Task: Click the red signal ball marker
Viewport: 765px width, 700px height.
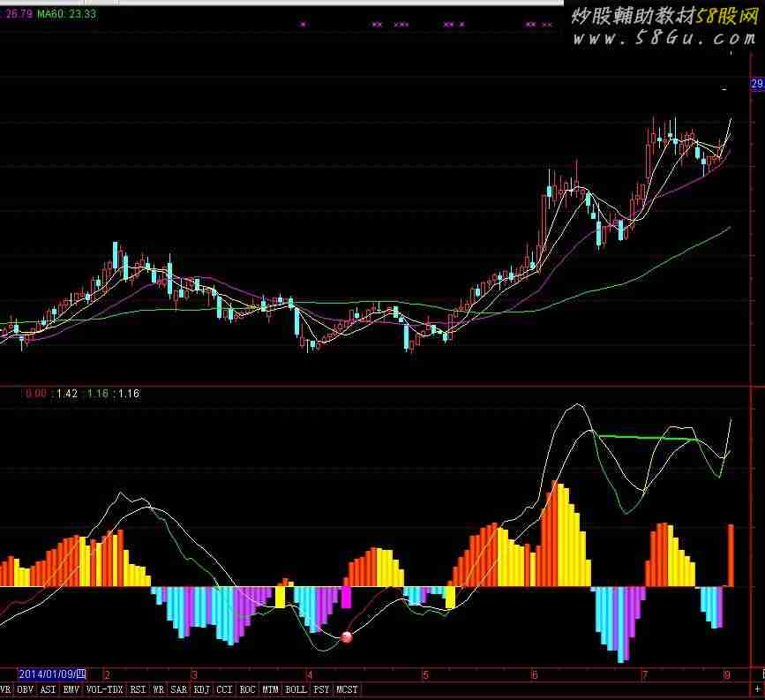Action: point(347,636)
